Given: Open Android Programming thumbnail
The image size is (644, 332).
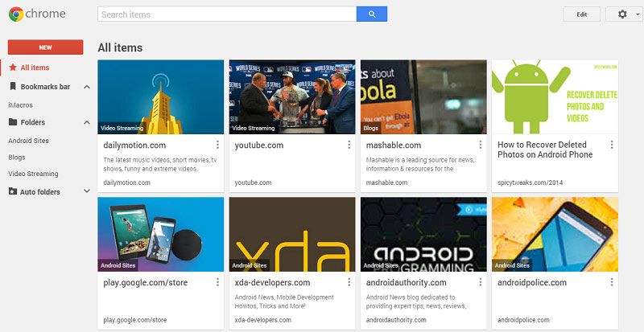Looking at the screenshot, I should [423, 234].
